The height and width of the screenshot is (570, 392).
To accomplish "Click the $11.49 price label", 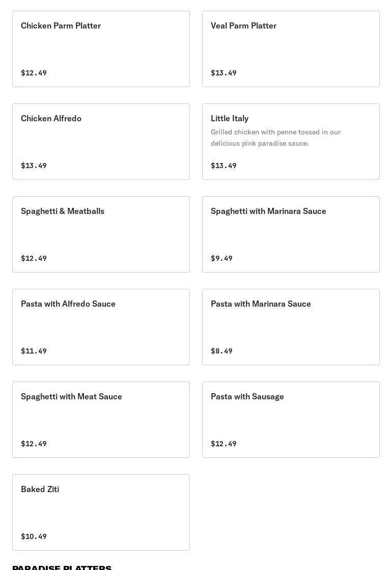I will [x=34, y=351].
